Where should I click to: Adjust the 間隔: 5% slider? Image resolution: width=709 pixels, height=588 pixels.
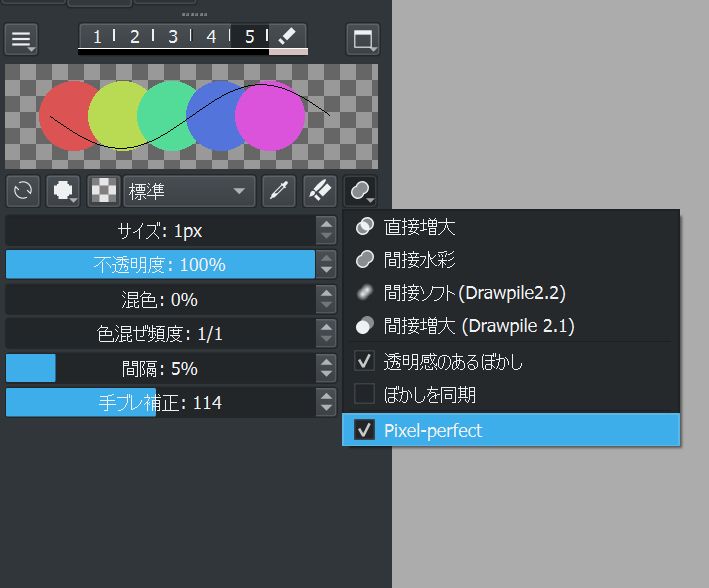point(160,369)
